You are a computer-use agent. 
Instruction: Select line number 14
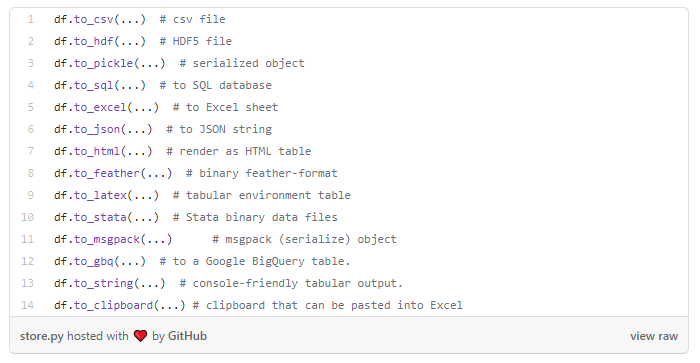click(x=28, y=305)
